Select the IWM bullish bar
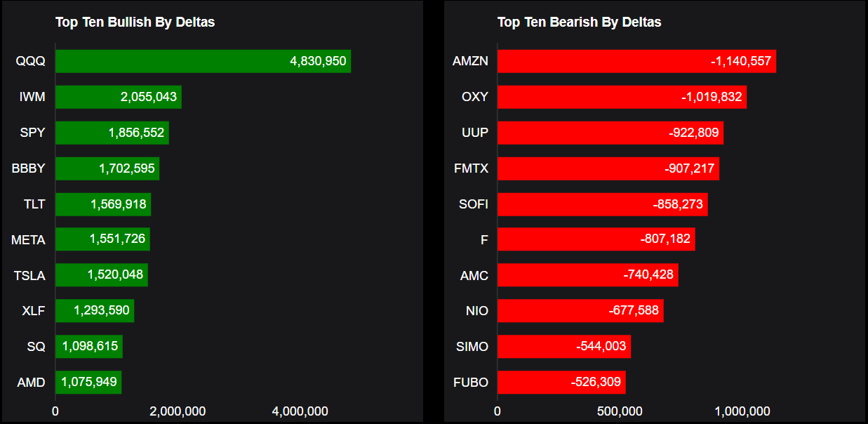This screenshot has width=868, height=424. (119, 97)
